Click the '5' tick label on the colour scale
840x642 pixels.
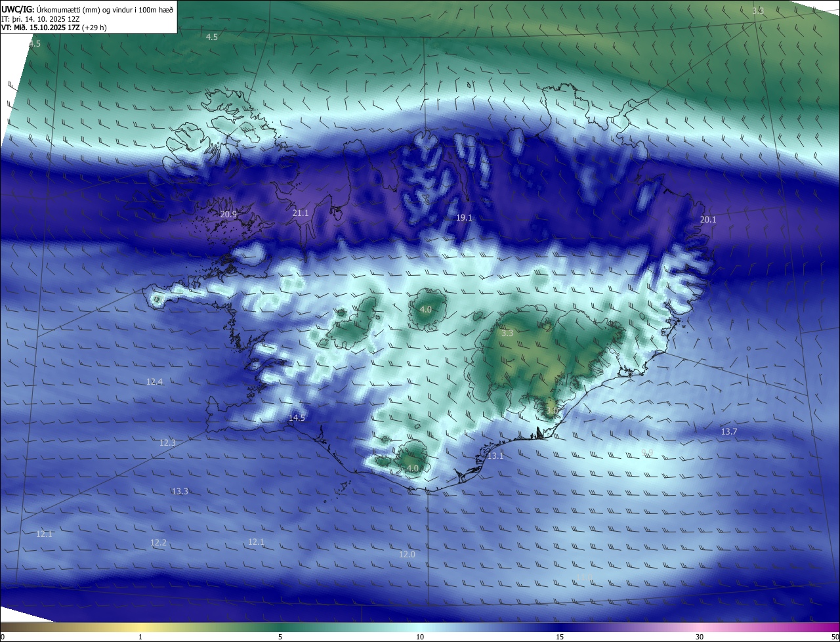[280, 637]
